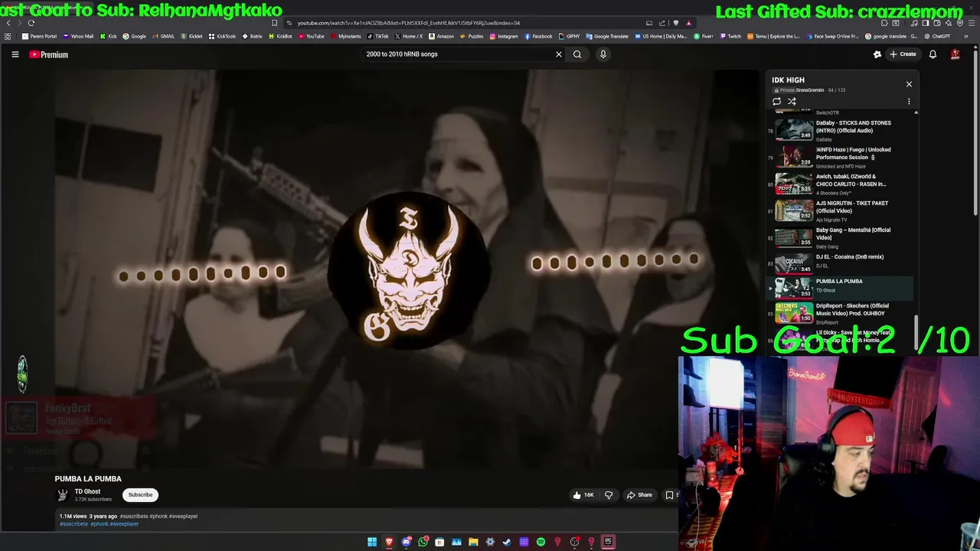Go back in the browser
Viewport: 980px width, 551px height.
pyautogui.click(x=8, y=23)
